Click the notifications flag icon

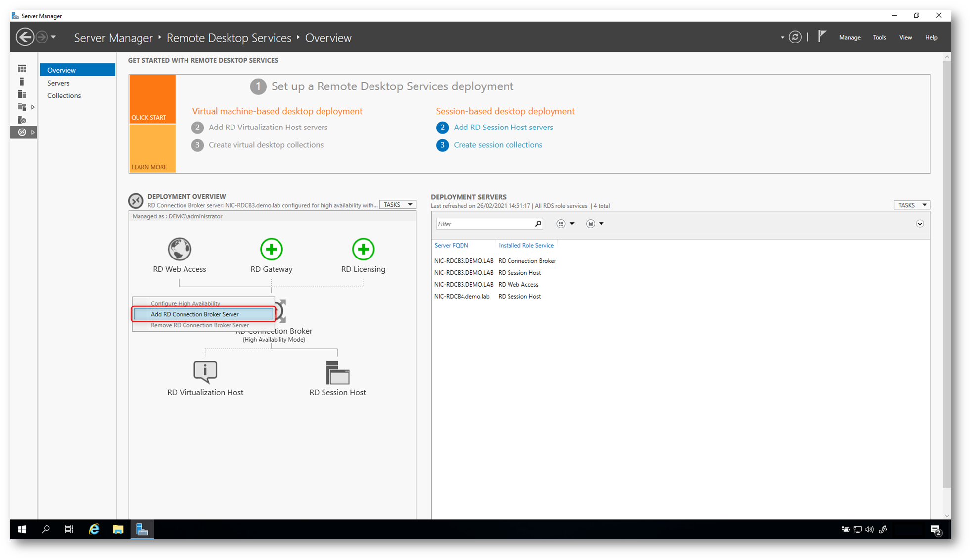822,37
